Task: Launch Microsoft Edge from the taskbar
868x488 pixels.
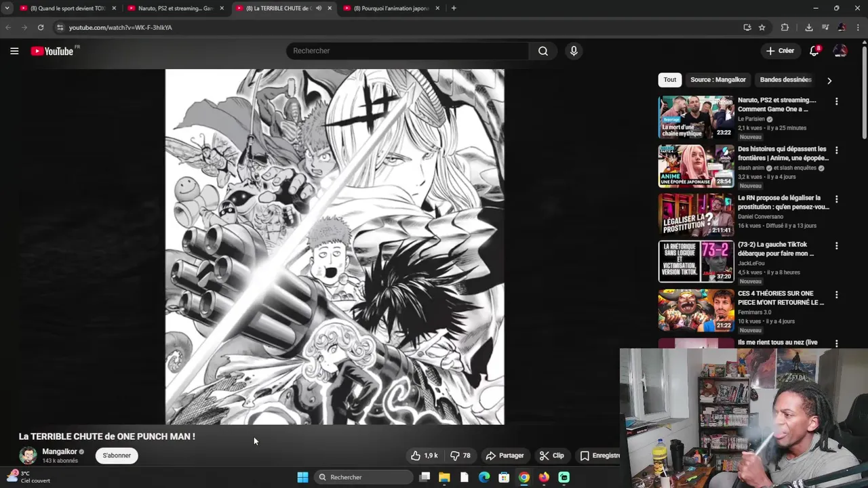Action: click(x=484, y=477)
